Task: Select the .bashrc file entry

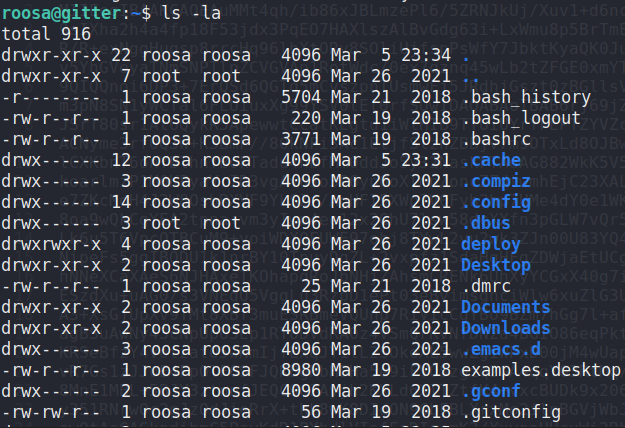Action: click(x=495, y=140)
